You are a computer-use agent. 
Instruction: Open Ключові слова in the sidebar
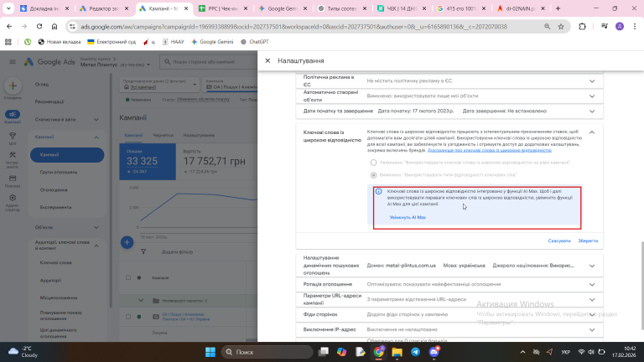click(56, 262)
